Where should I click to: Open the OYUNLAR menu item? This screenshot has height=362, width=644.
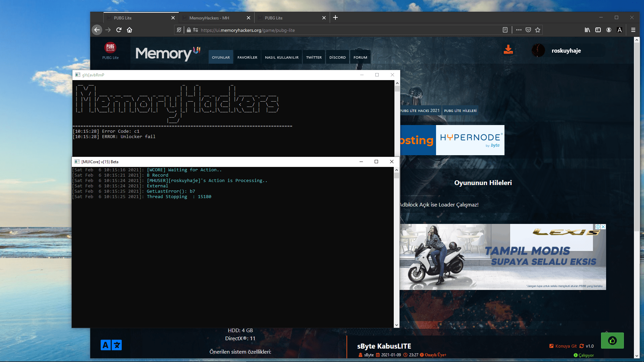[221, 57]
